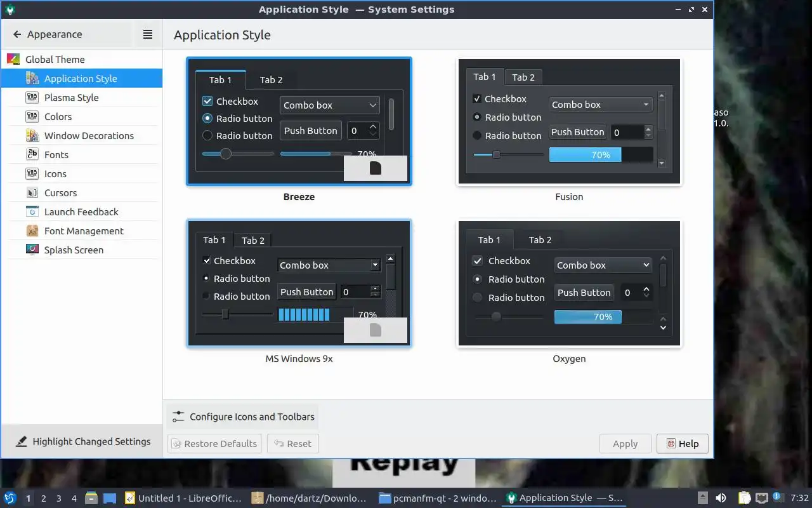Click the spin box in Oxygen preview
Image resolution: width=812 pixels, height=508 pixels.
pos(636,292)
